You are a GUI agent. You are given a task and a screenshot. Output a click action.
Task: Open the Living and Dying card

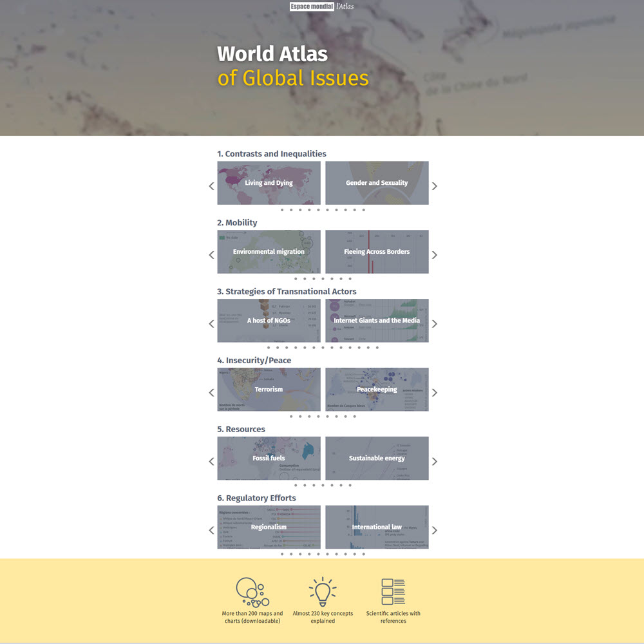coord(269,183)
